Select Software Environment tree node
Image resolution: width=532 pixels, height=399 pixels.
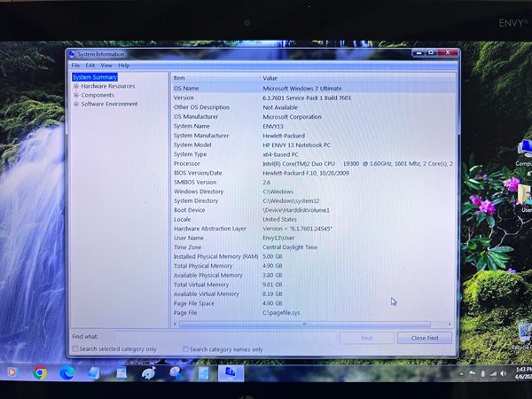(109, 104)
